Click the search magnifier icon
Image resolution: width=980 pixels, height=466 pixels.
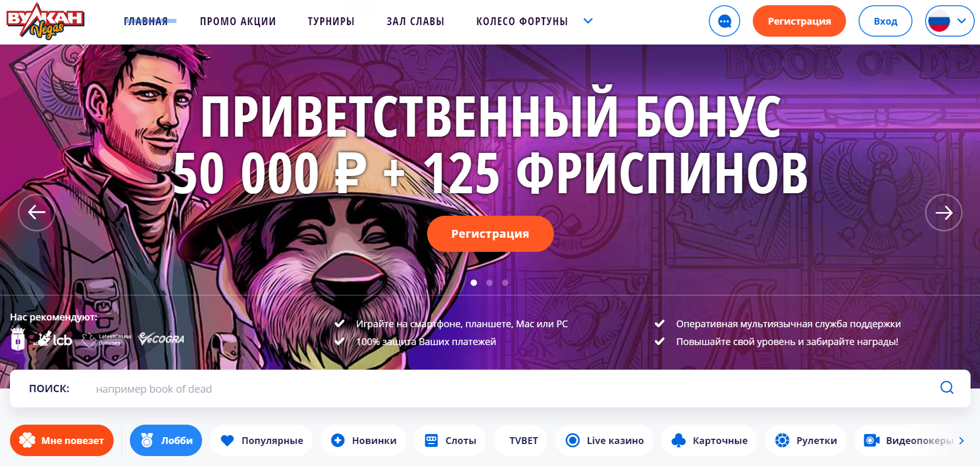[x=946, y=388]
